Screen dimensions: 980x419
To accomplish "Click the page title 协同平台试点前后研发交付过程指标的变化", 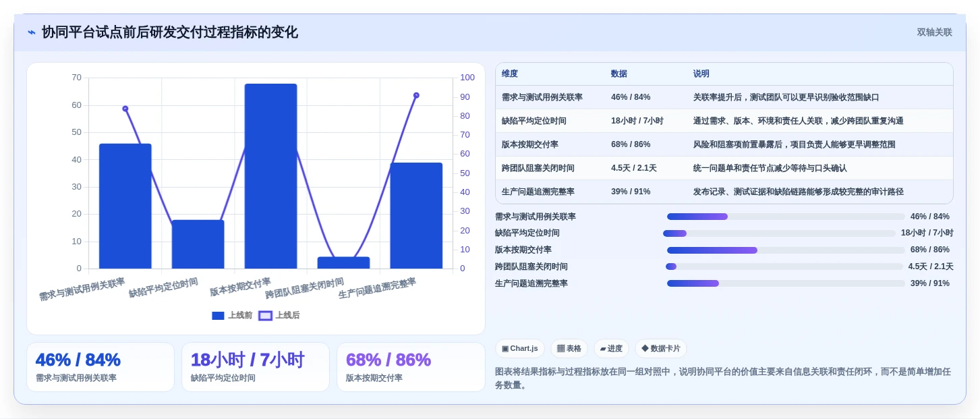I will click(170, 32).
